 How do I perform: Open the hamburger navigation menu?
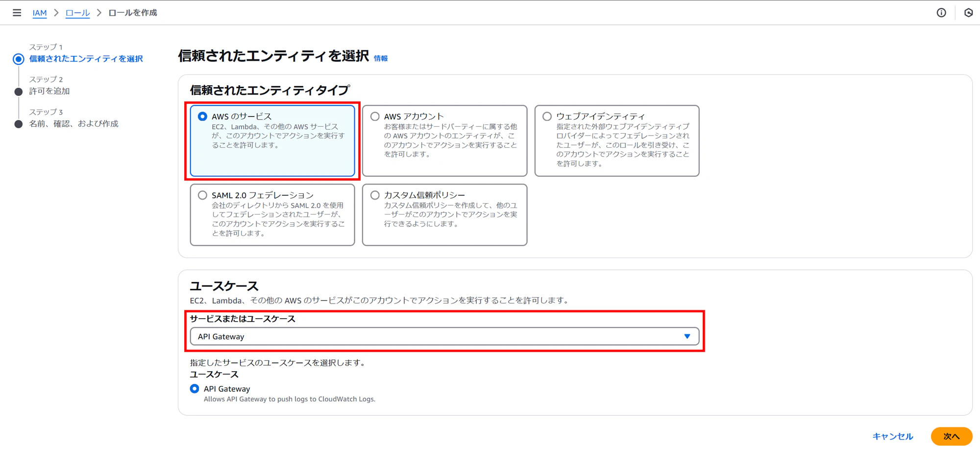17,13
